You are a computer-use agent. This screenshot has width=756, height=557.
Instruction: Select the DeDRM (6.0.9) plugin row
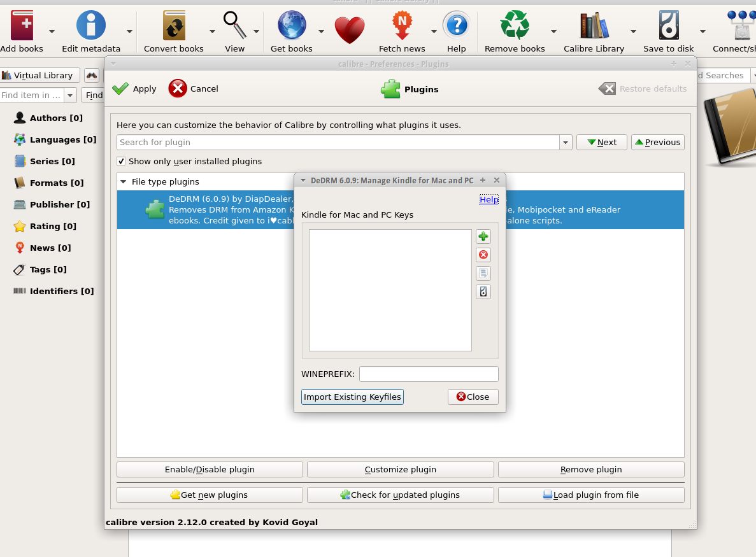(x=400, y=210)
